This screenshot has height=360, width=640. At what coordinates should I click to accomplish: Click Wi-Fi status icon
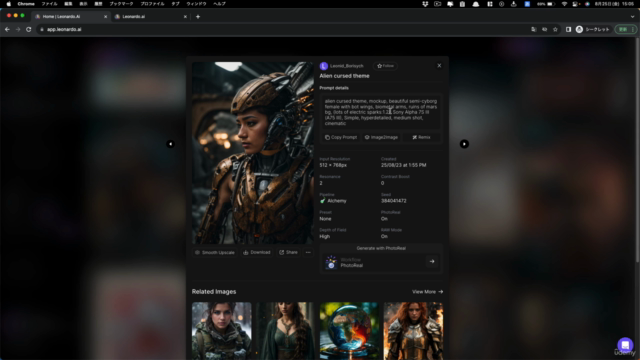564,4
